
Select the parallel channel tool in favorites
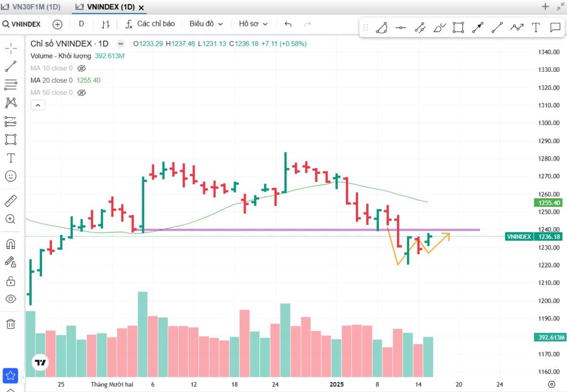(x=420, y=28)
